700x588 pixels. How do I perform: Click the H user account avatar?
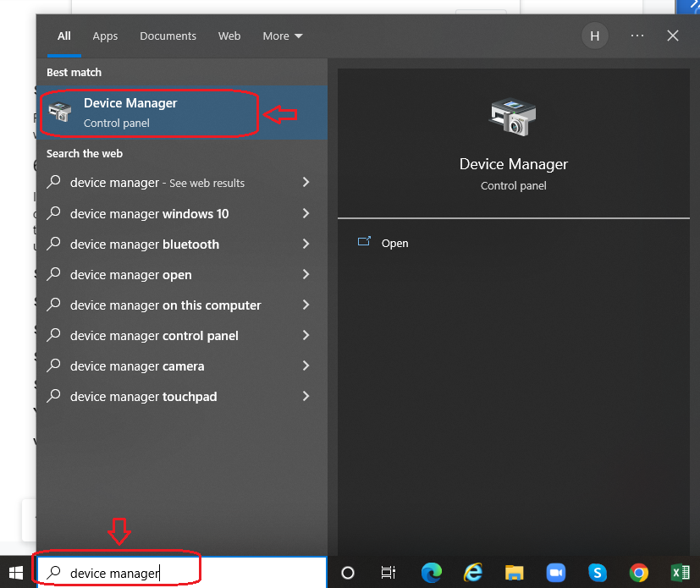point(595,36)
